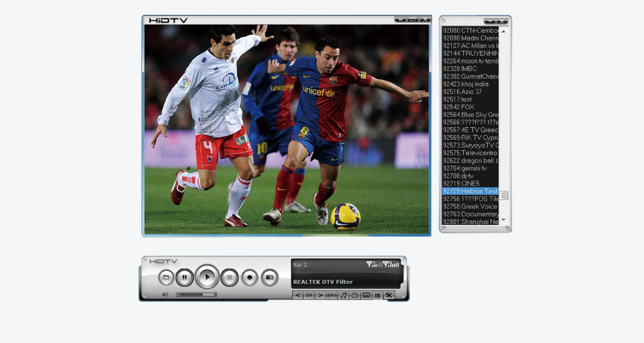Image resolution: width=644 pixels, height=343 pixels.
Task: Click channel list scrollbar up arrow
Action: coord(503,31)
